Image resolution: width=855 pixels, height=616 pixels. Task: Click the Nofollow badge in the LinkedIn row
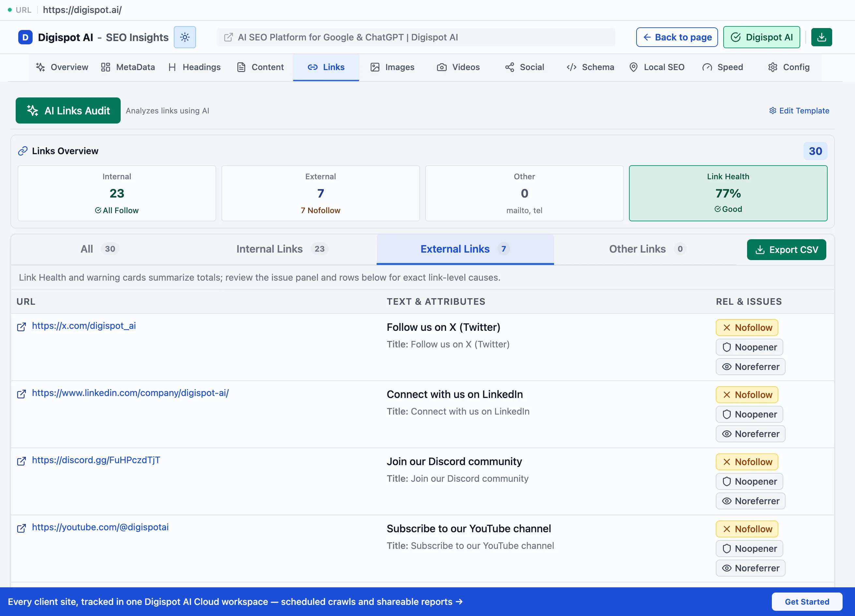[747, 394]
